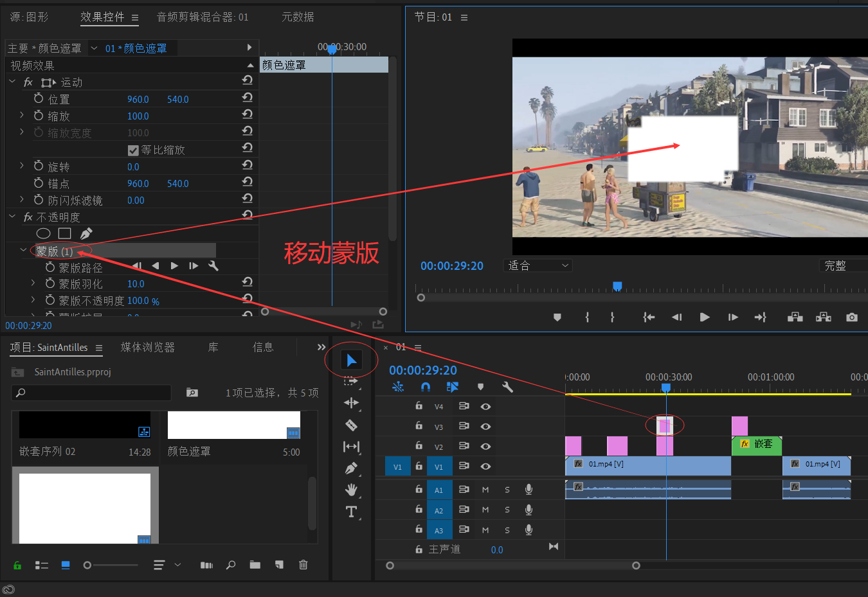The image size is (868, 597).
Task: Reset the Position parameter
Action: tap(248, 98)
